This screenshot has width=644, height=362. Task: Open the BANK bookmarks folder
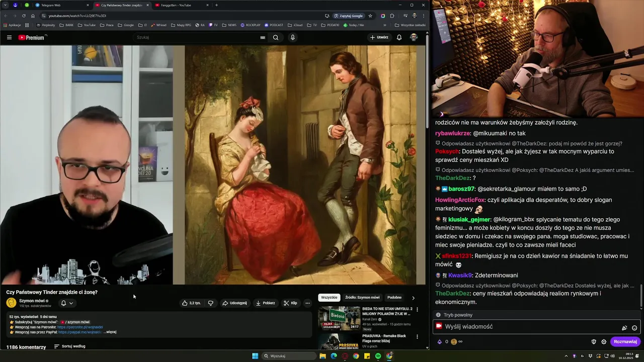(66, 25)
